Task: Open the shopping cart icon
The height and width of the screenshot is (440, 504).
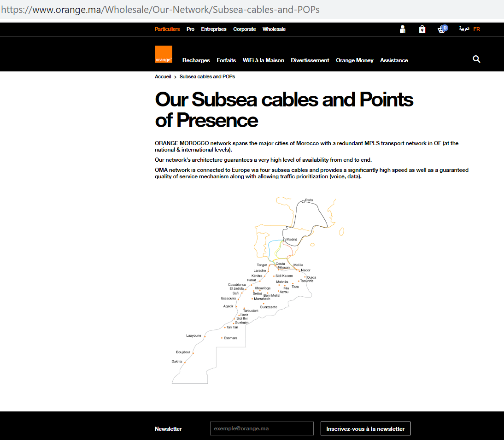Action: 442,29
